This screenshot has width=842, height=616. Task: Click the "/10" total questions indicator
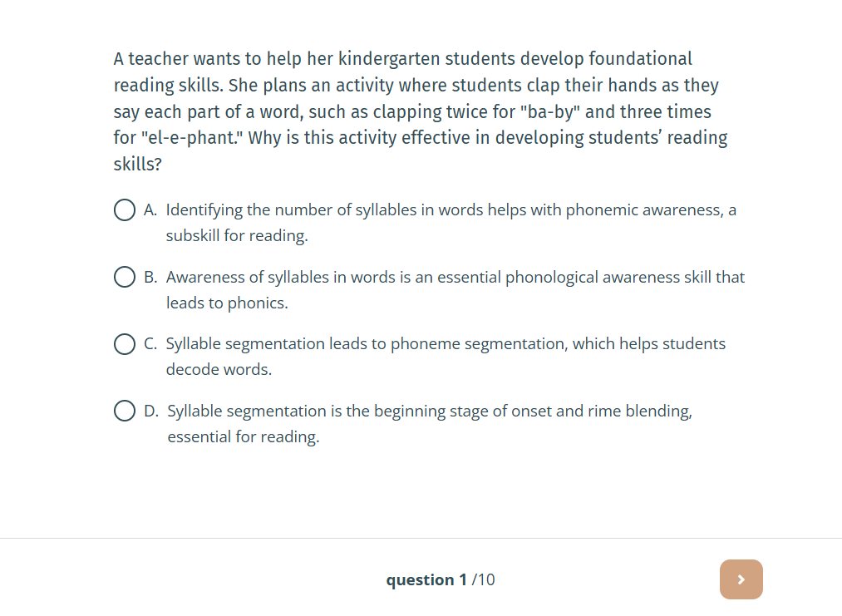(x=483, y=579)
